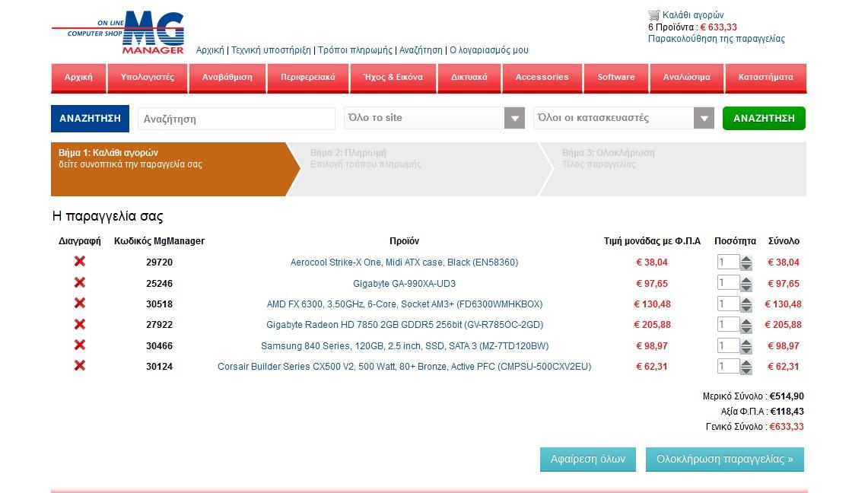Open Gigabyte GA-990XA-UD3 product link

coord(404,283)
